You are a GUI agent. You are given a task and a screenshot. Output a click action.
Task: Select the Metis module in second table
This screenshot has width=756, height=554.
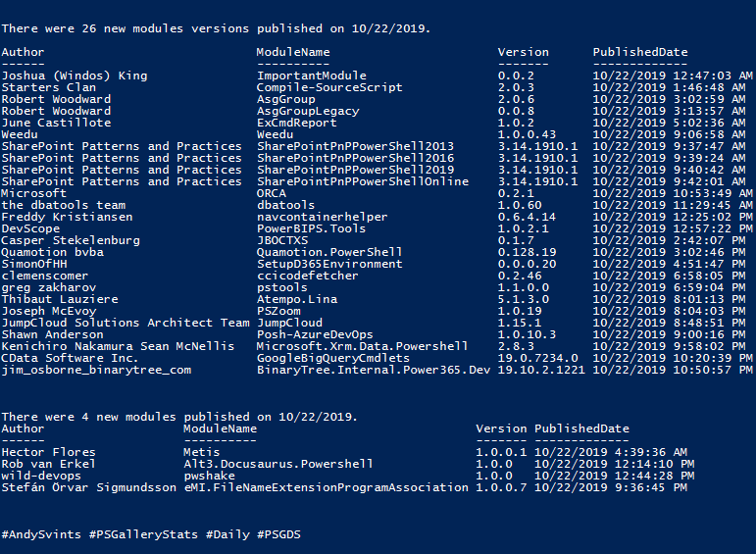click(202, 452)
